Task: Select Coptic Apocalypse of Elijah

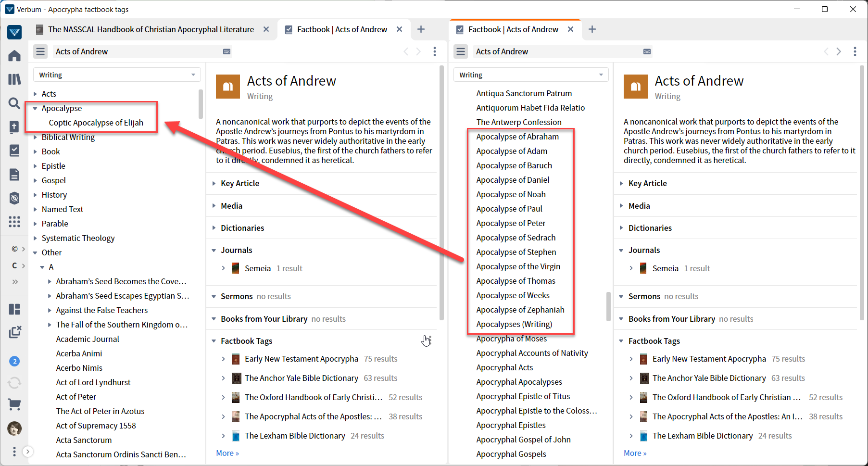Action: tap(96, 123)
